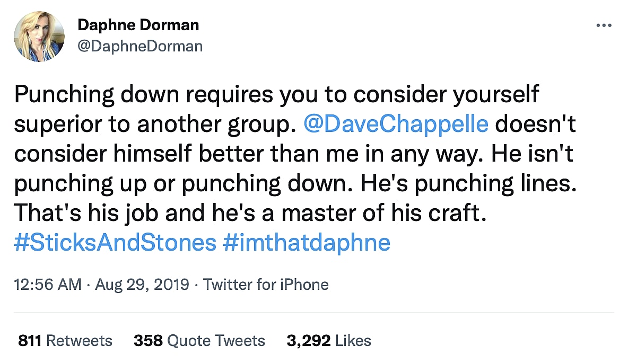Click the Aug 29, 2019 date
This screenshot has width=628, height=364.
point(142,285)
